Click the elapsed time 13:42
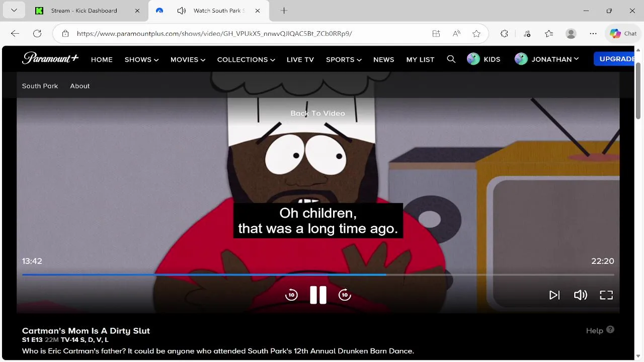The width and height of the screenshot is (644, 362). (32, 261)
